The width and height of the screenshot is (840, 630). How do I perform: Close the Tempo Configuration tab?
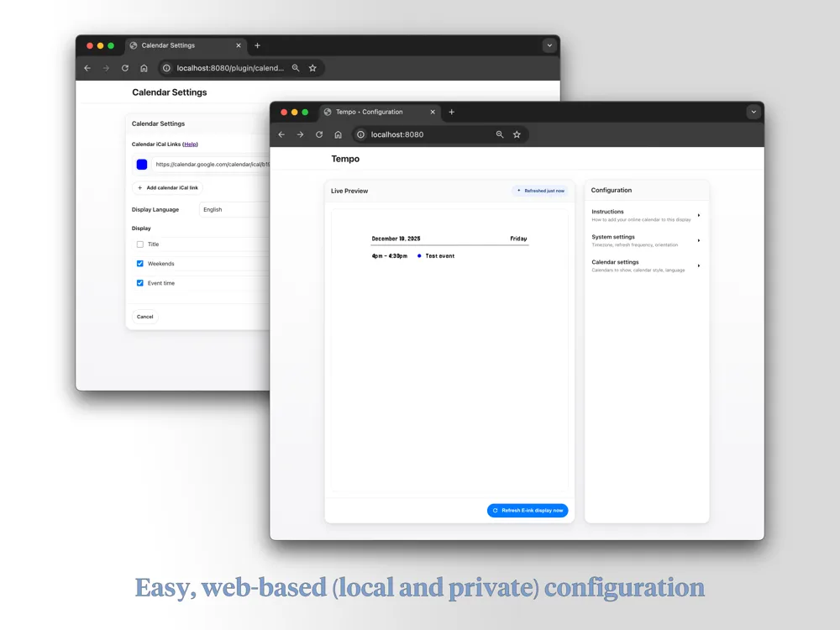pos(433,112)
